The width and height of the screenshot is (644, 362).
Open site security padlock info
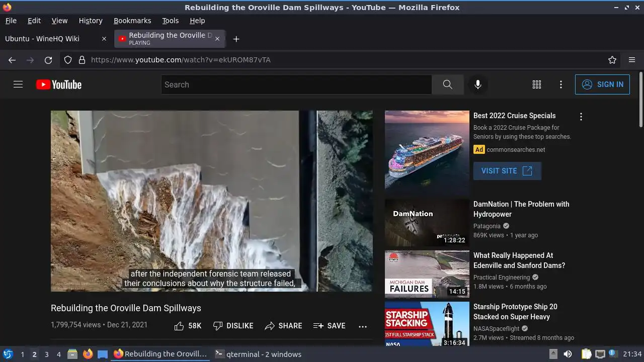(82, 60)
